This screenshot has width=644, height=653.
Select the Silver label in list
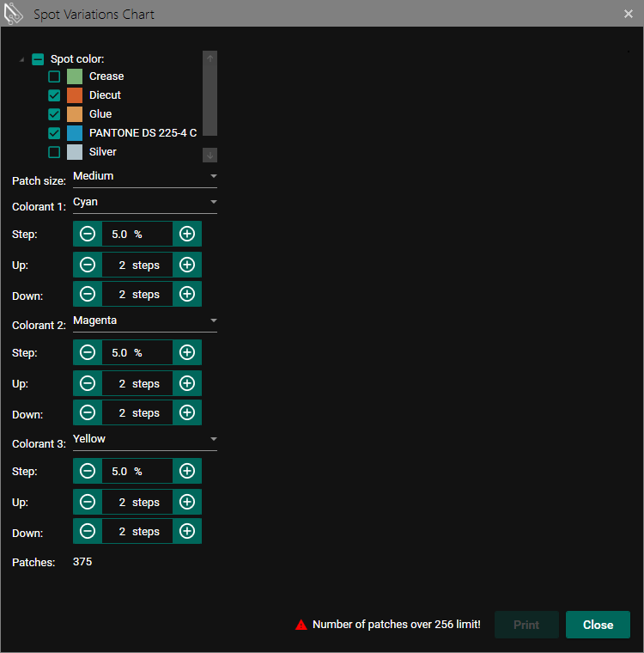103,151
